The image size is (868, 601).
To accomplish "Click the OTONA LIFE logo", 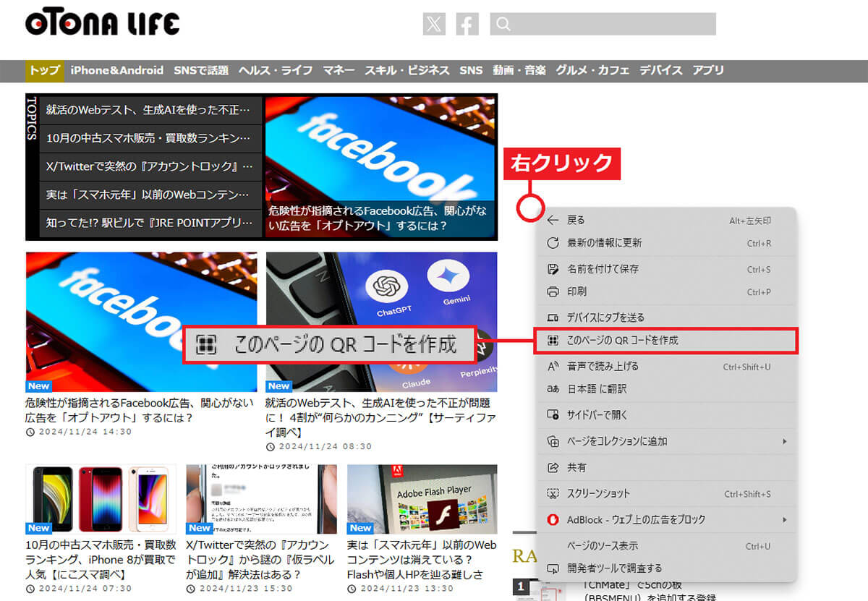I will pos(102,23).
